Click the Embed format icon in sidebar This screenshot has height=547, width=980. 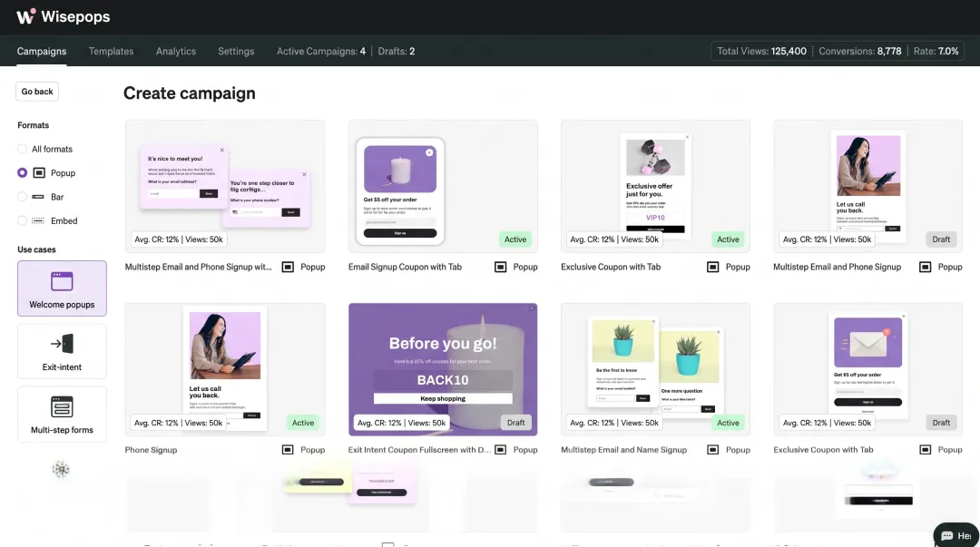tap(38, 220)
